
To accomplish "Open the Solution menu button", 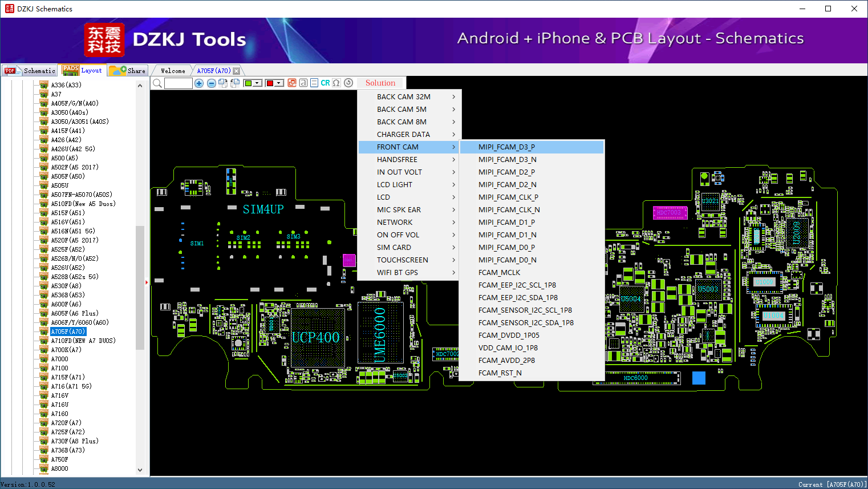I will 380,83.
